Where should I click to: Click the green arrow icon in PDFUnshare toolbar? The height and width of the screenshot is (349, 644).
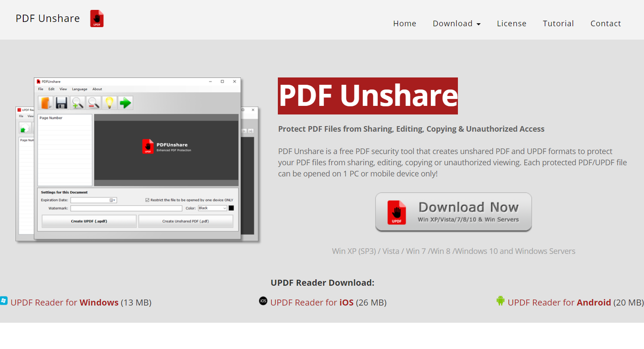125,103
